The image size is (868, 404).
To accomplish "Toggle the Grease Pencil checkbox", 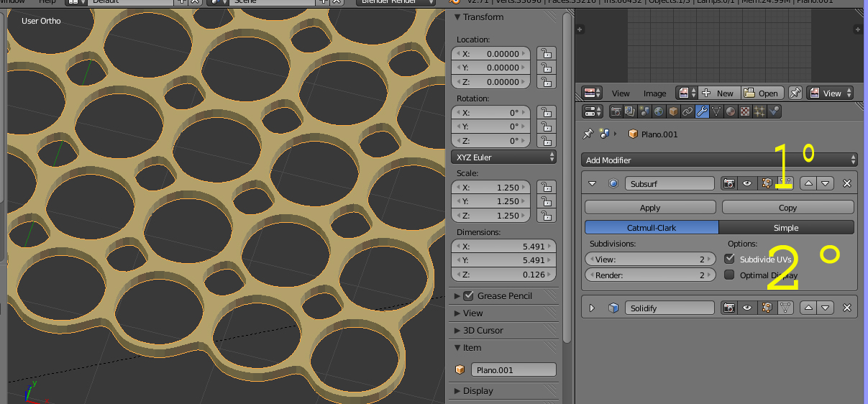I will coord(469,295).
